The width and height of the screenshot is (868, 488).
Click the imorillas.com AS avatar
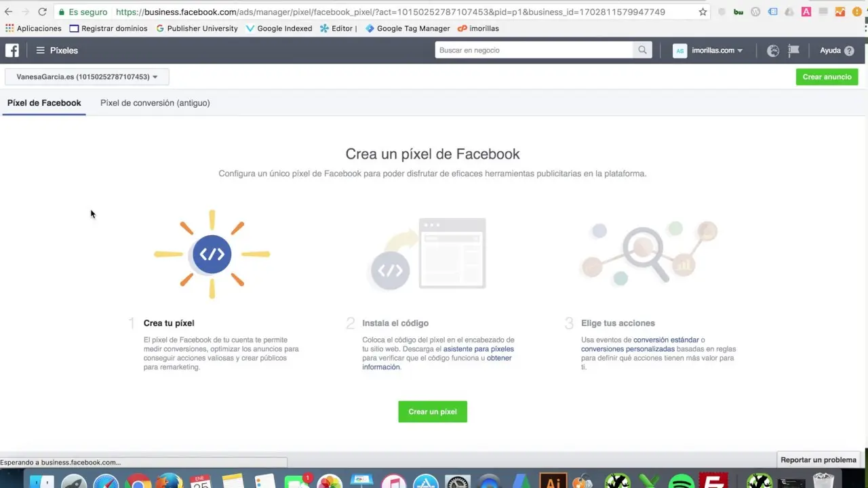(x=679, y=51)
